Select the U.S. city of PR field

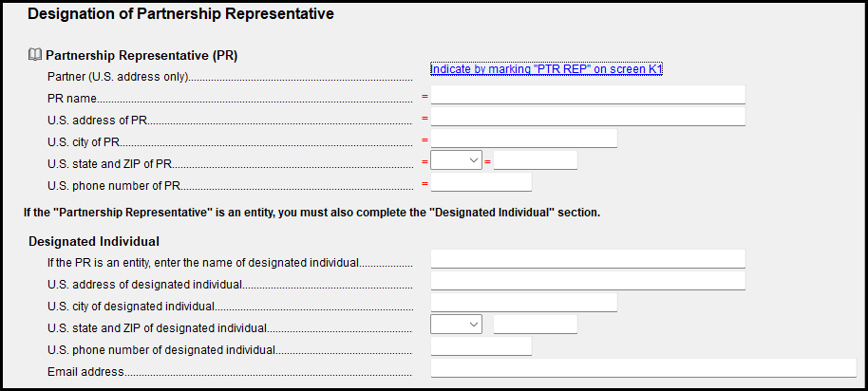tap(523, 139)
